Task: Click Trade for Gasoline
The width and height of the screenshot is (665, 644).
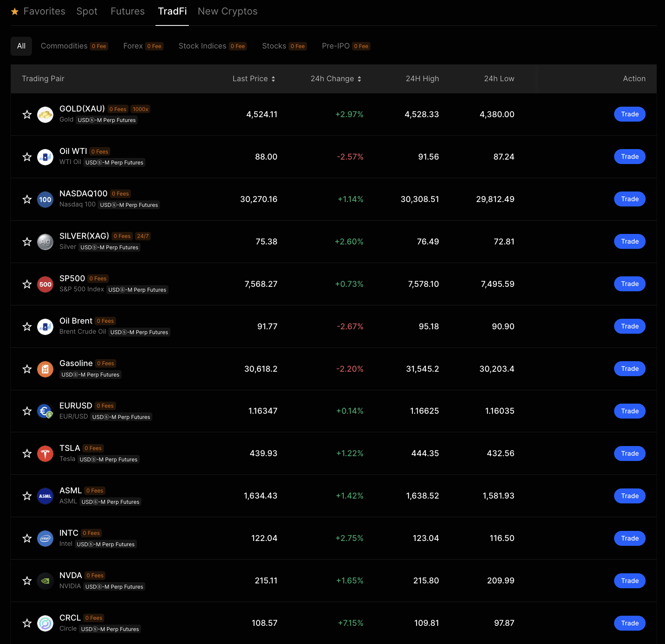Action: pos(630,369)
